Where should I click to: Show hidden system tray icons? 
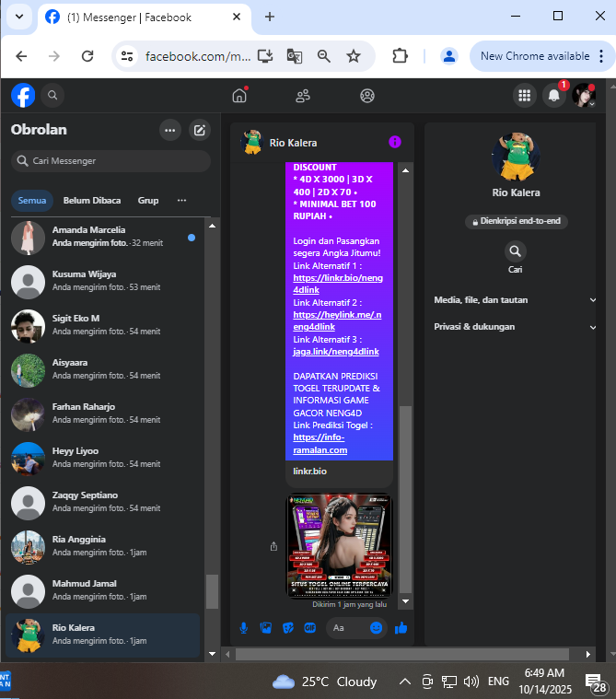coord(405,682)
